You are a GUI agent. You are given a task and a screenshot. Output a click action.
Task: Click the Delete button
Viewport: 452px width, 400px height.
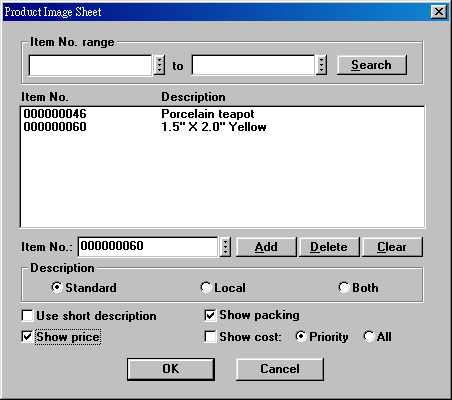pyautogui.click(x=329, y=247)
